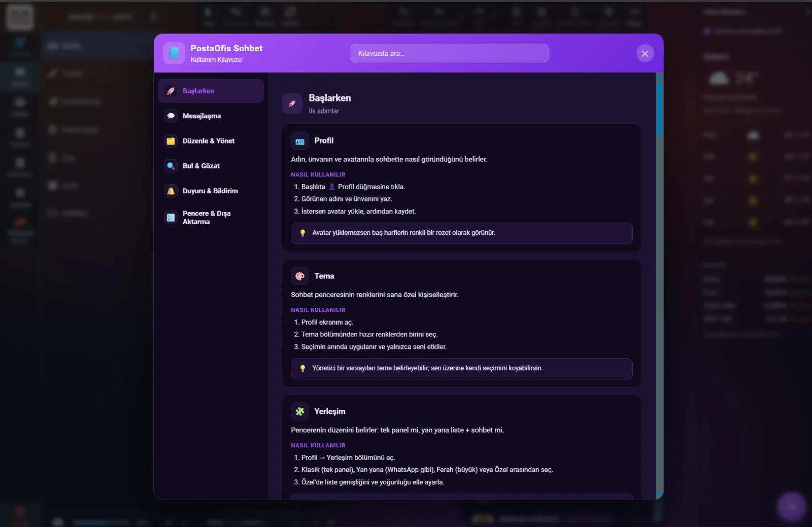Click the Tema palette icon
The height and width of the screenshot is (527, 812).
click(300, 276)
